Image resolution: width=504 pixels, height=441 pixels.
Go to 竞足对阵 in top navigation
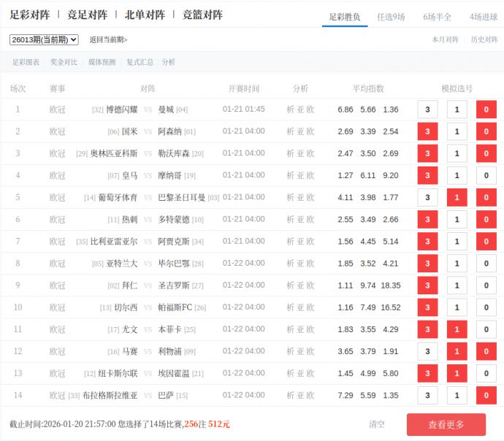click(87, 15)
